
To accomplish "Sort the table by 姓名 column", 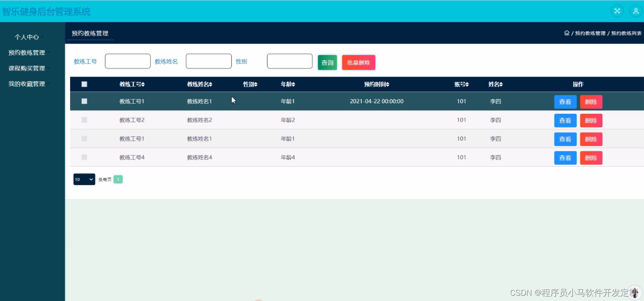I will [495, 84].
